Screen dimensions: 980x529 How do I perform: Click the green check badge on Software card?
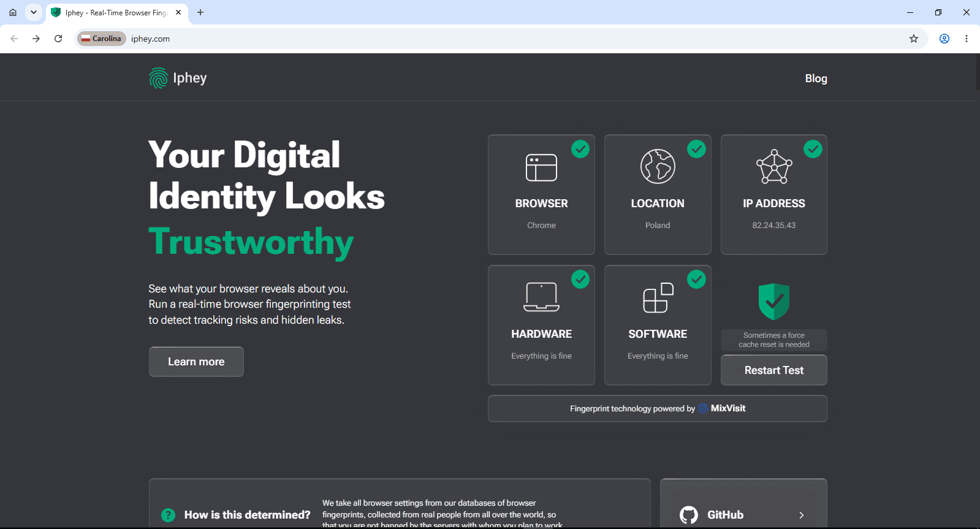pyautogui.click(x=696, y=280)
